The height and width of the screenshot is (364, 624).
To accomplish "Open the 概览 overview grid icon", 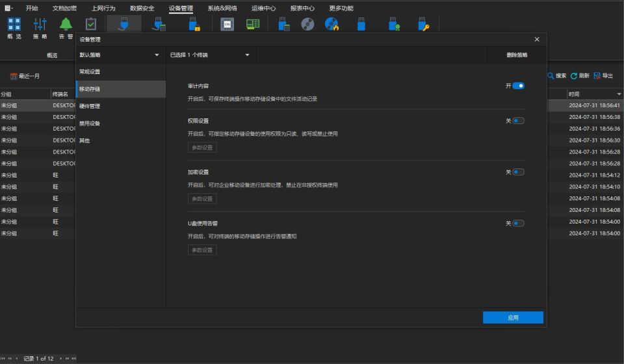I will 14,24.
